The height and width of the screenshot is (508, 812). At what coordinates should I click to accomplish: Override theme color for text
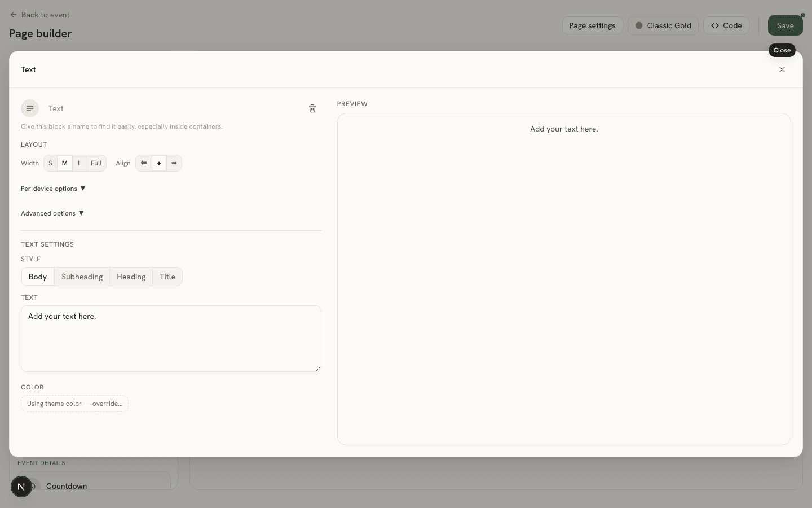tap(74, 404)
